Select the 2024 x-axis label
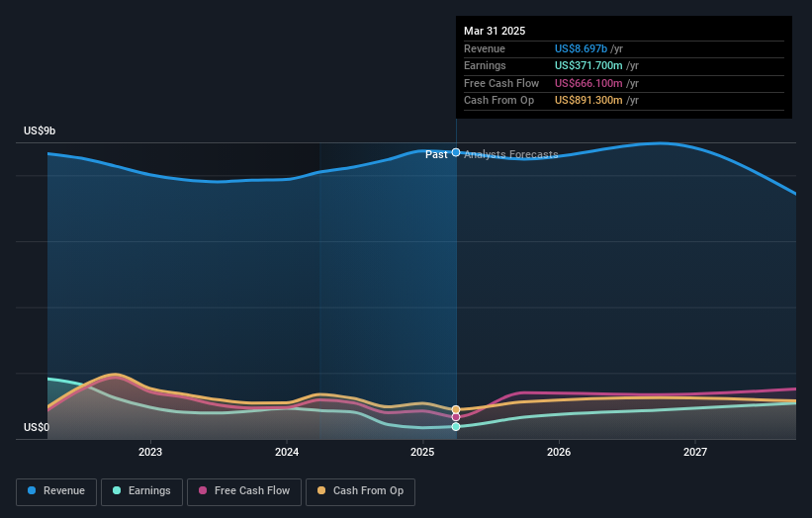 287,452
